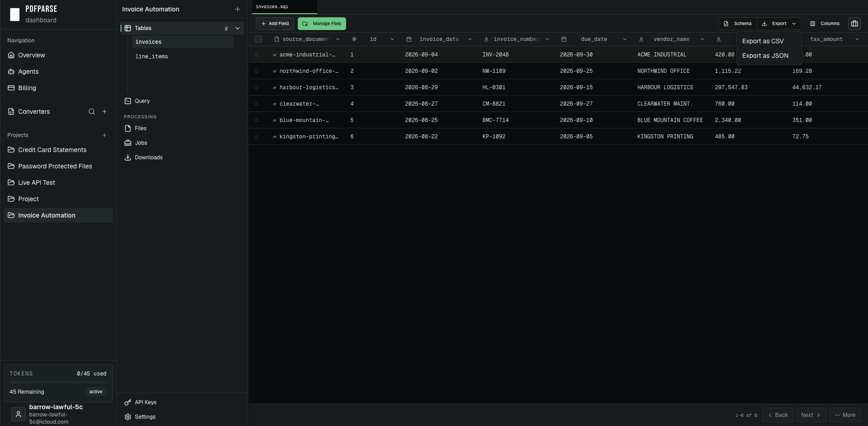Open vendor_name column dropdown arrow
Screen dimensions: 868x426
702,39
